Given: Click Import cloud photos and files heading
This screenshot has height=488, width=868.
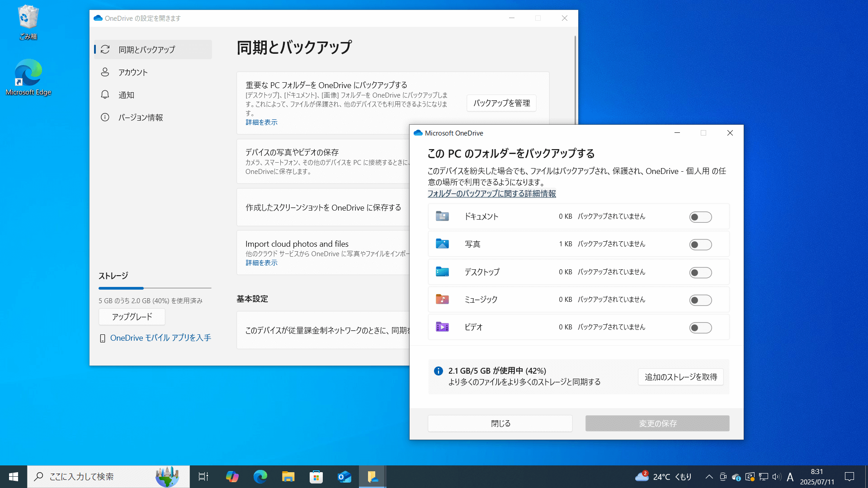Looking at the screenshot, I should pos(297,244).
